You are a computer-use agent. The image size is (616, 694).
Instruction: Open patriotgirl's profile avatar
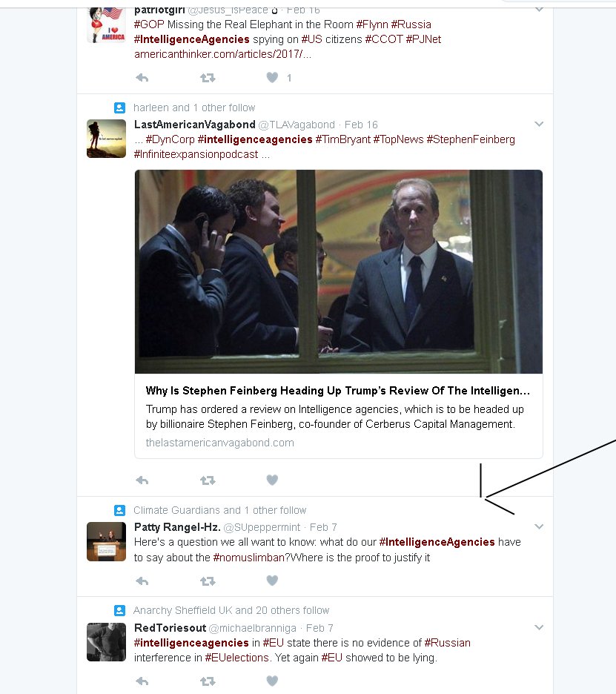click(106, 25)
